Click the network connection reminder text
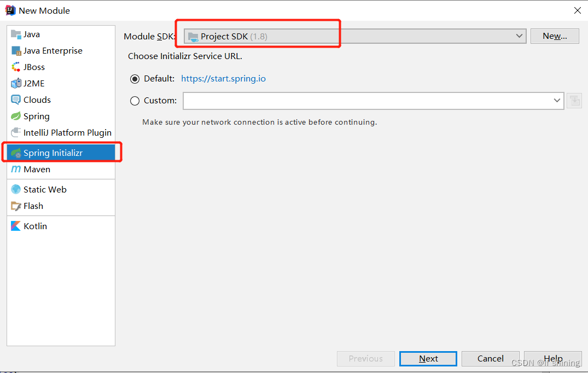The image size is (588, 373). coord(259,122)
